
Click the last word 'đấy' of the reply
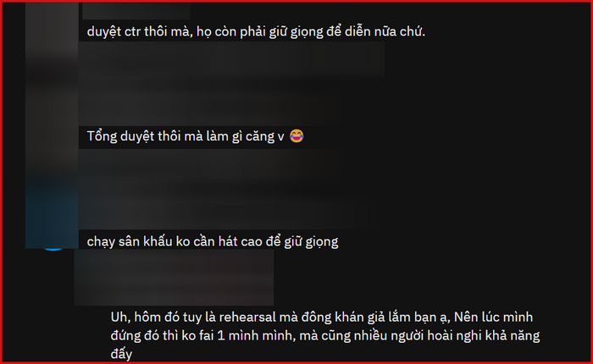click(x=121, y=354)
